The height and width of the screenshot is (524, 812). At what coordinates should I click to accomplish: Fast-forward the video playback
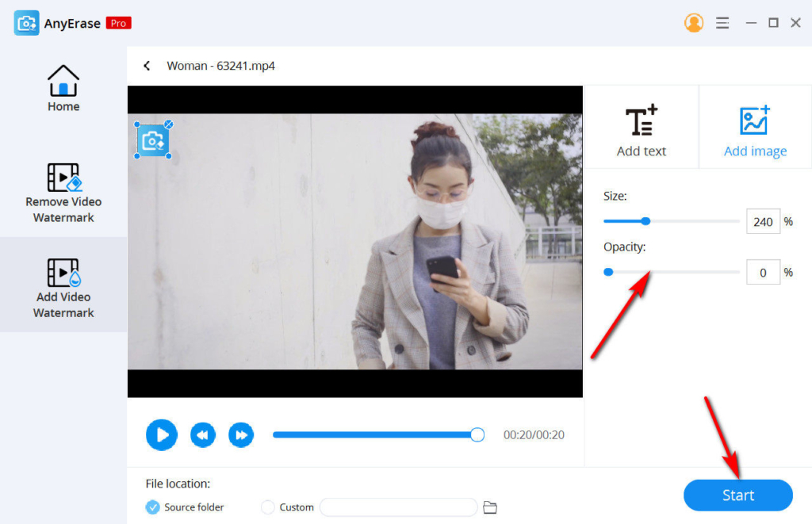tap(241, 434)
